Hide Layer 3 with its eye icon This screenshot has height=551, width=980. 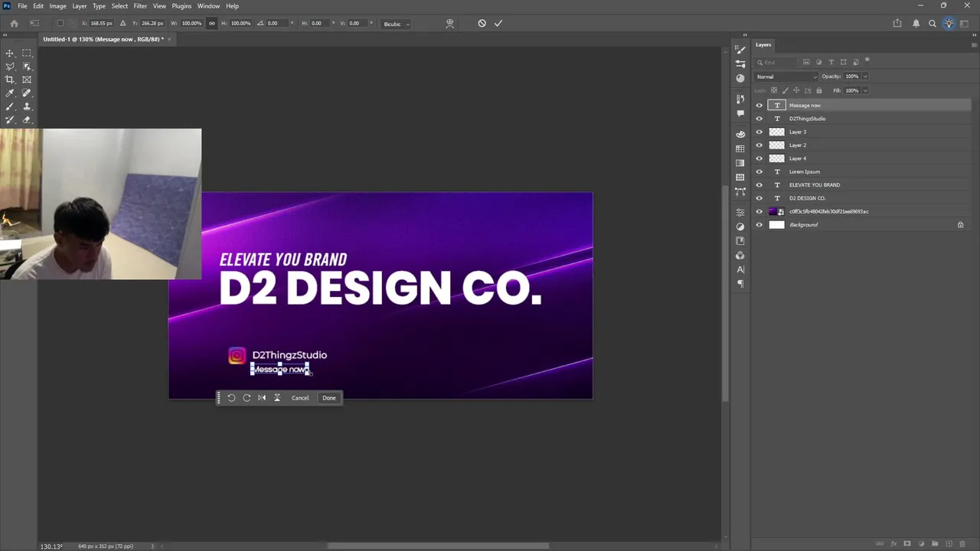[759, 132]
